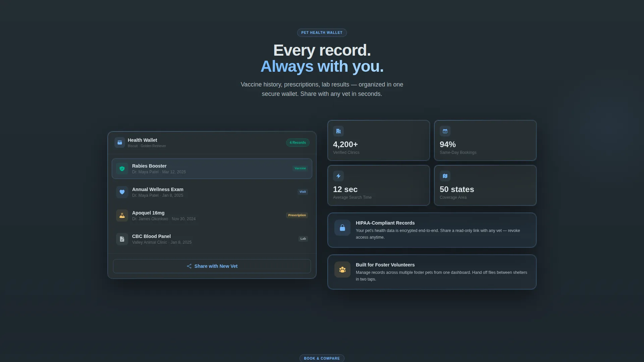
Task: Click the flask icon for Apoquel
Action: pyautogui.click(x=122, y=216)
